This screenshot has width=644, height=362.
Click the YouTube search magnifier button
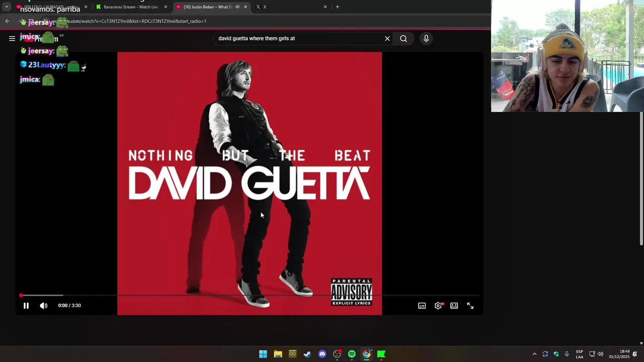coord(404,39)
